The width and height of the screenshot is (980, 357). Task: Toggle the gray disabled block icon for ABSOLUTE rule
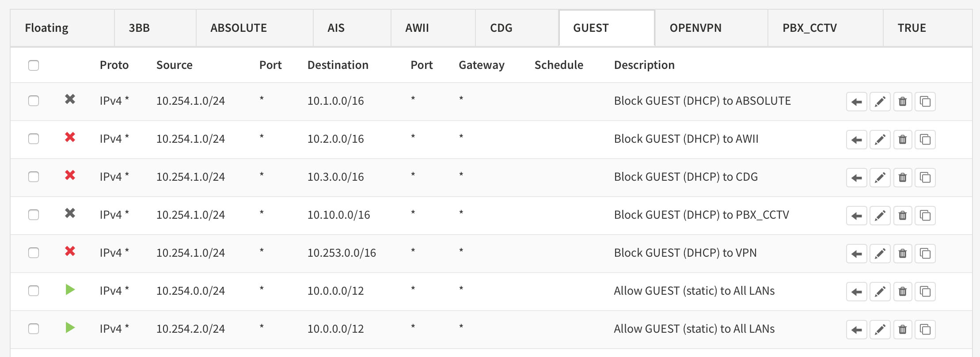tap(70, 99)
